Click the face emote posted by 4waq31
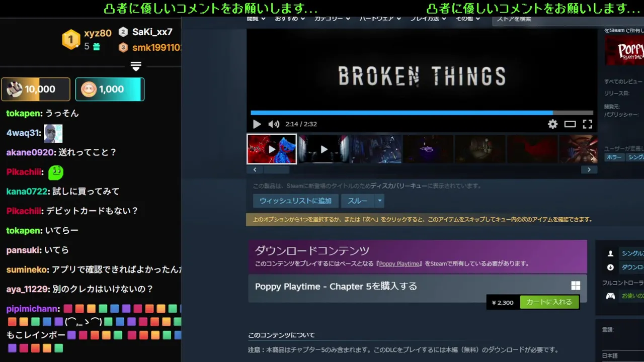 coord(53,133)
